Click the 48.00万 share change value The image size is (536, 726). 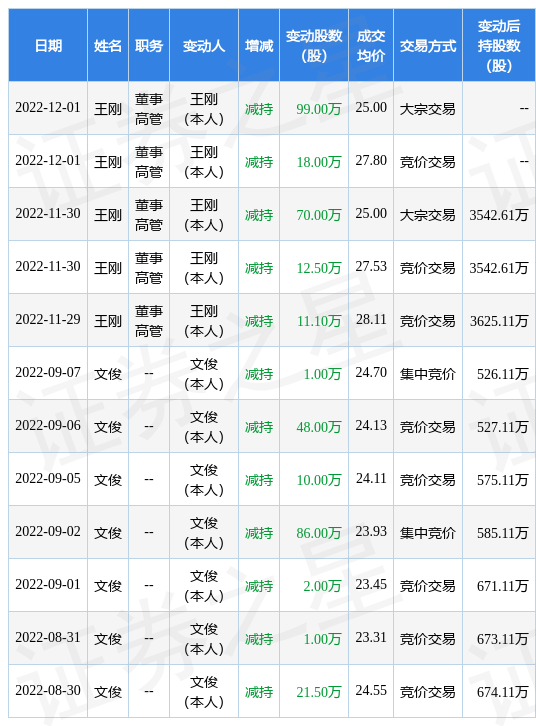pyautogui.click(x=319, y=427)
